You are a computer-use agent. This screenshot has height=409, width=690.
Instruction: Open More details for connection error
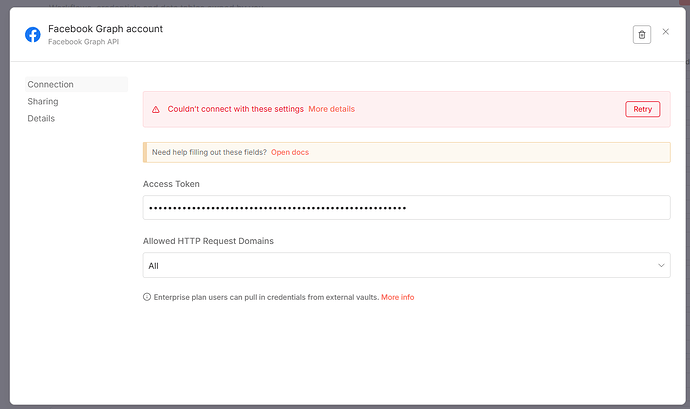coord(331,109)
